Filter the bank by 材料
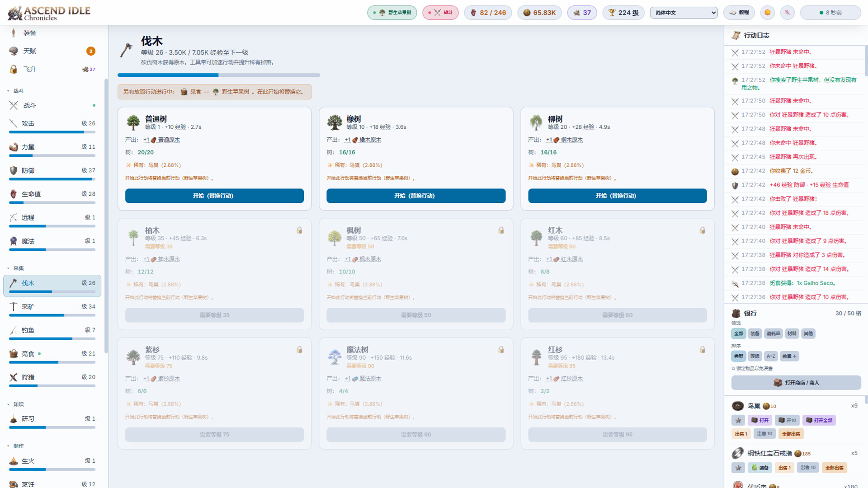Screen dimensions: 868x488 click(x=792, y=333)
